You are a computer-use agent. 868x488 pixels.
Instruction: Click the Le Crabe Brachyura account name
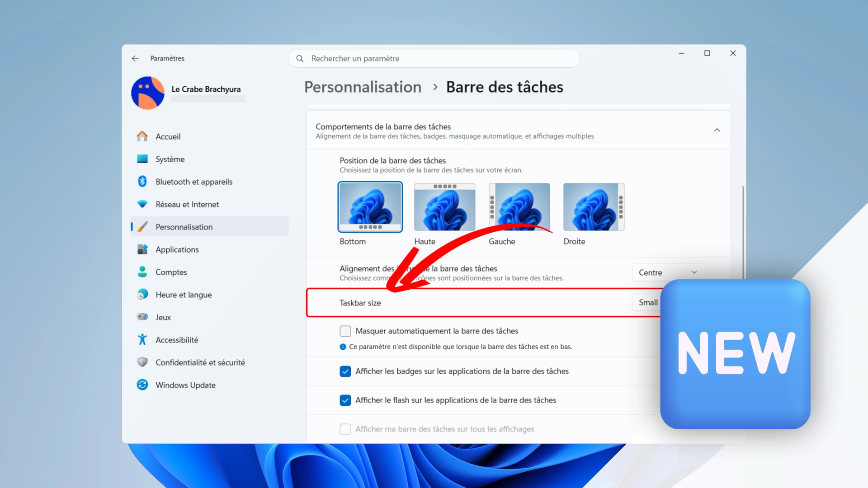206,89
